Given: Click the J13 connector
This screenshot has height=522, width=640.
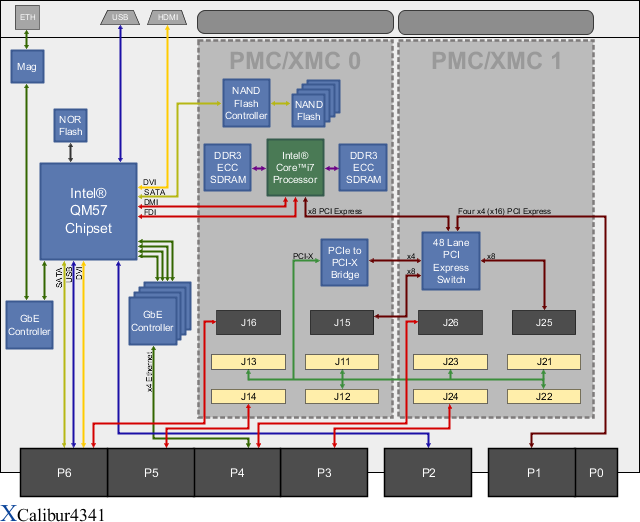Looking at the screenshot, I should tap(248, 362).
